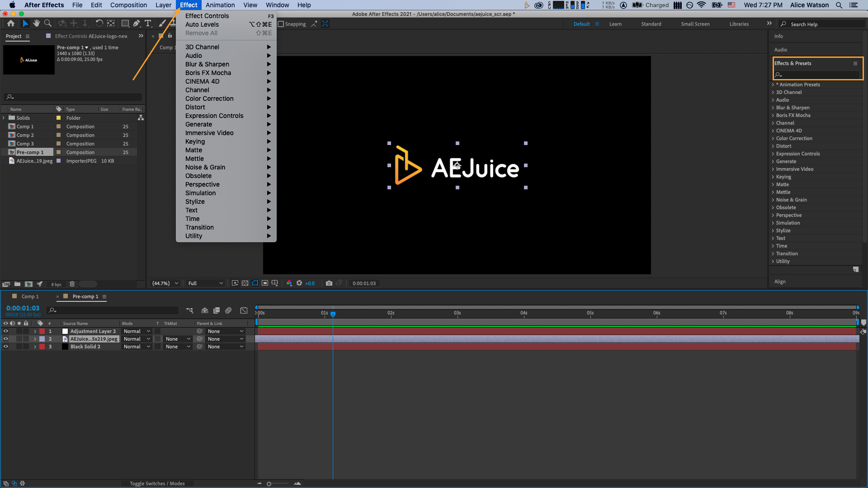
Task: Expand the Blur & Sharpen submenu
Action: pyautogui.click(x=226, y=64)
